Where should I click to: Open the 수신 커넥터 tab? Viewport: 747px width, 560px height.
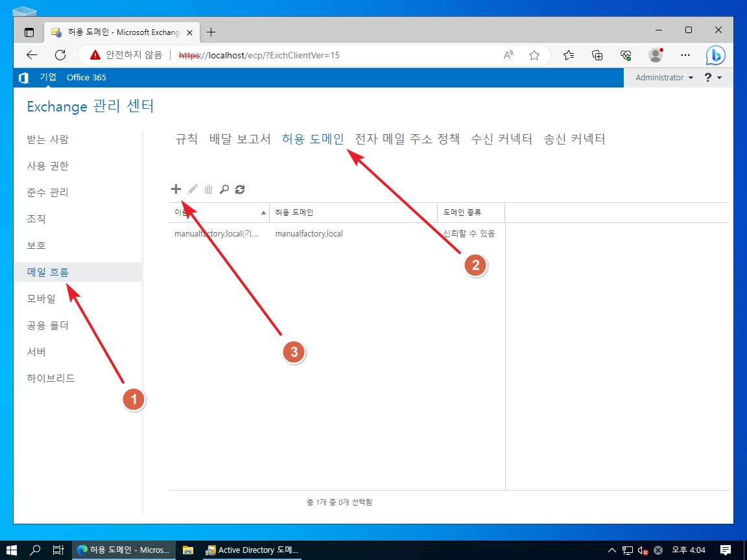[501, 139]
